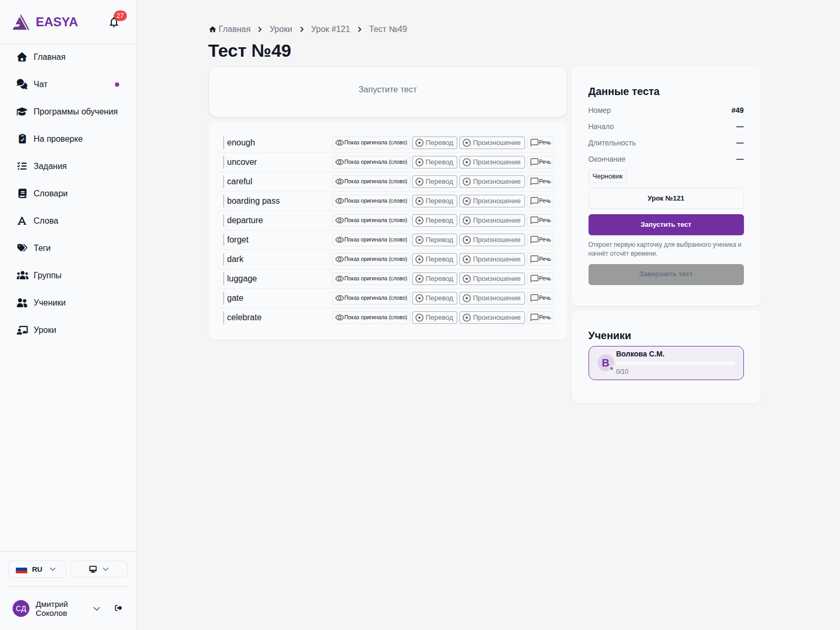Toggle Показ оригинала for boarding pass

pyautogui.click(x=371, y=201)
